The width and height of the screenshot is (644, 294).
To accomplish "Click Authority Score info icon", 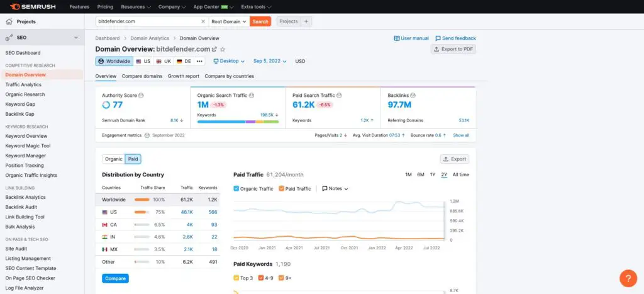I will pyautogui.click(x=142, y=96).
